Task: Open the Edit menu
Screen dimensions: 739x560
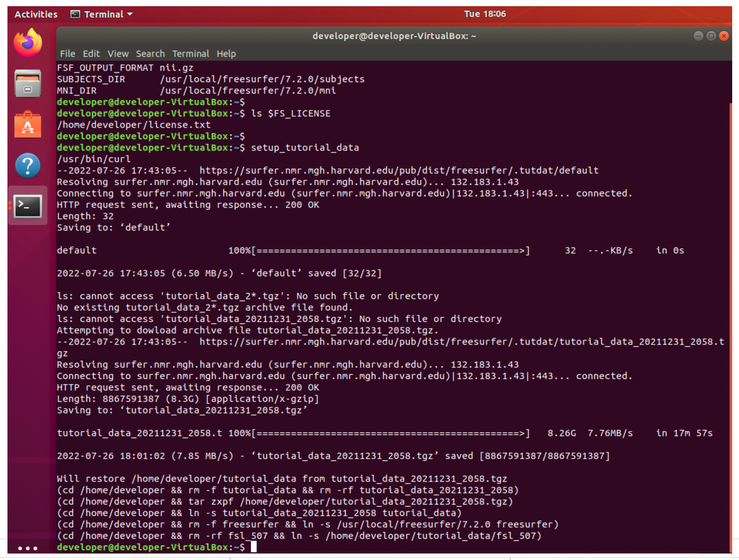Action: pos(91,54)
